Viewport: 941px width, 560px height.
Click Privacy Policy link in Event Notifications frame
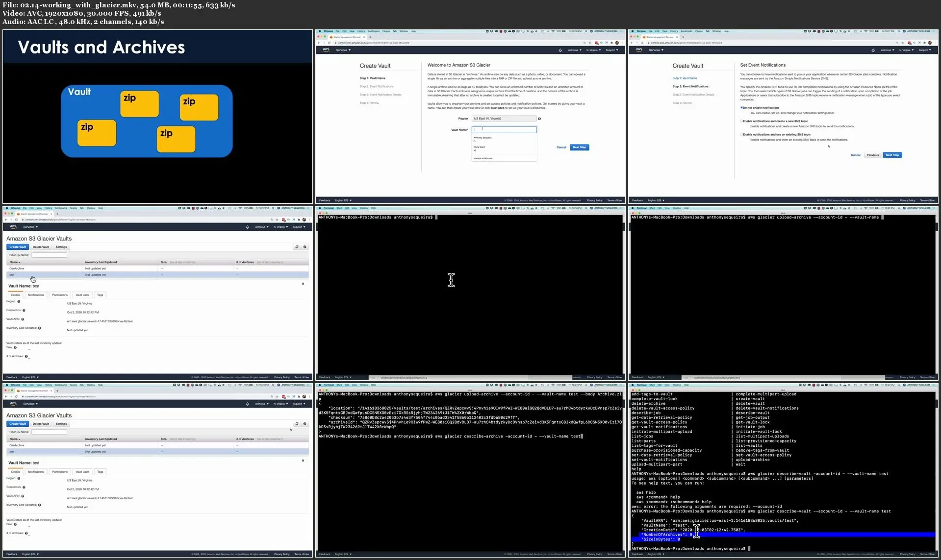coord(908,200)
